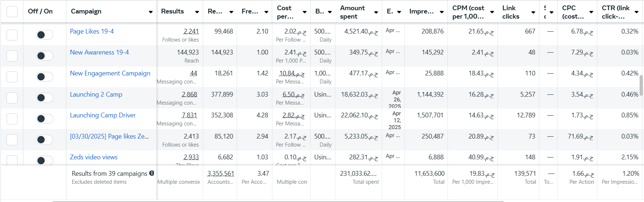Open the Impressions column header arrow
Viewport: 644px width, 202px height.
pyautogui.click(x=442, y=12)
